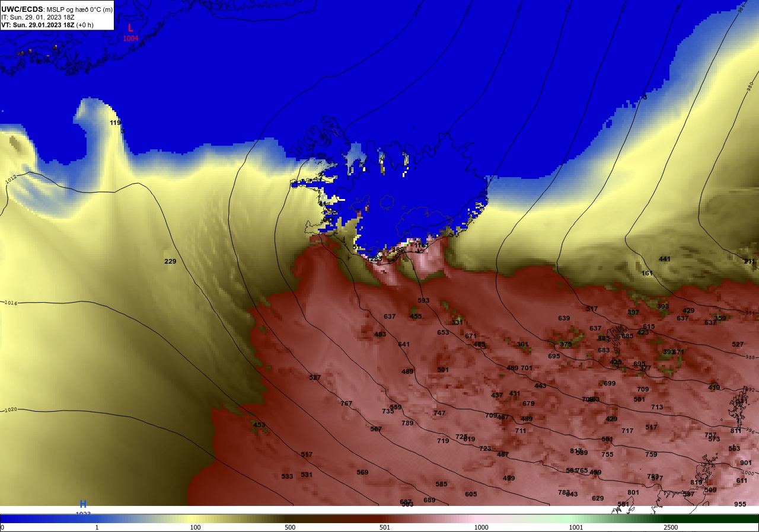Click the height value 533
759x532 pixels.
point(287,476)
